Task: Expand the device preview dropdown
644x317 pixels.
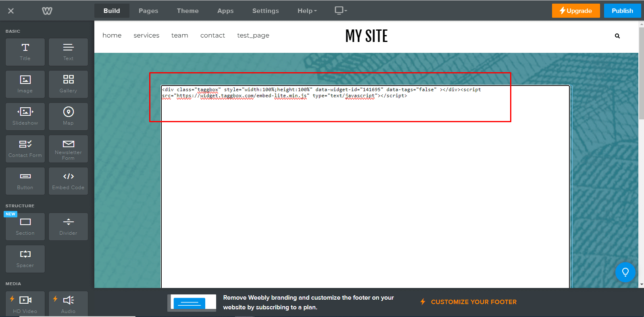Action: tap(341, 10)
